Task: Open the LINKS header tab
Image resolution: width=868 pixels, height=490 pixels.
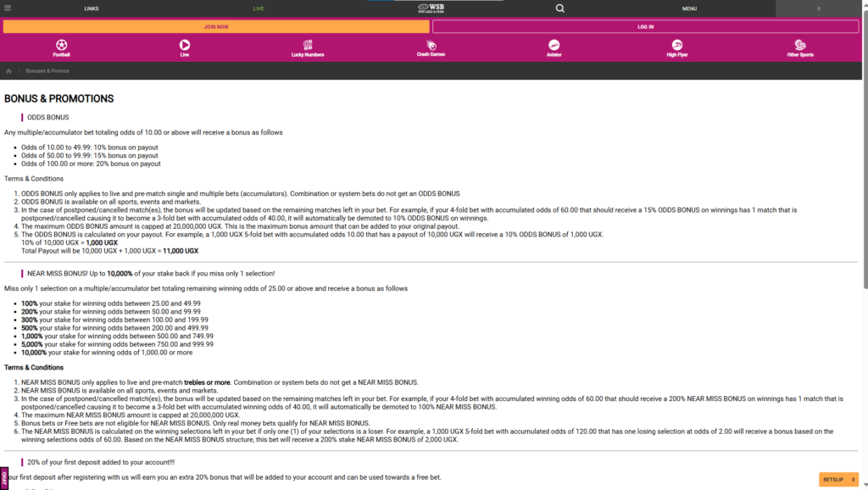Action: 92,8
